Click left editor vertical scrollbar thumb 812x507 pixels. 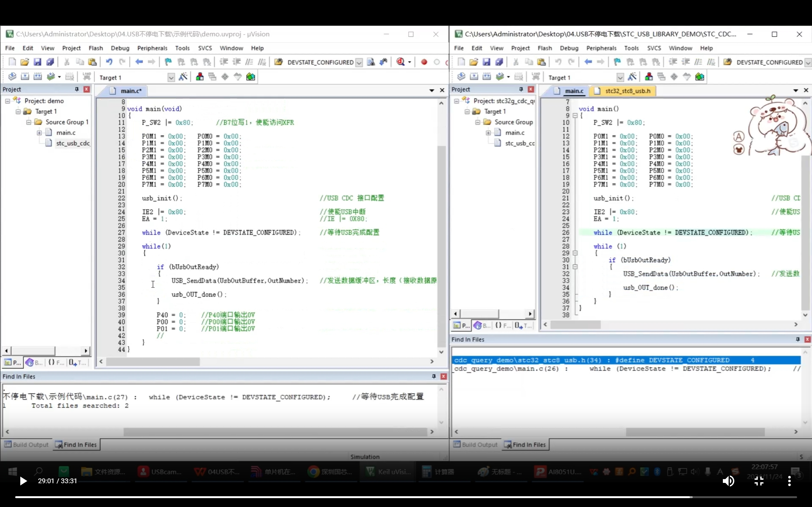[x=442, y=246]
